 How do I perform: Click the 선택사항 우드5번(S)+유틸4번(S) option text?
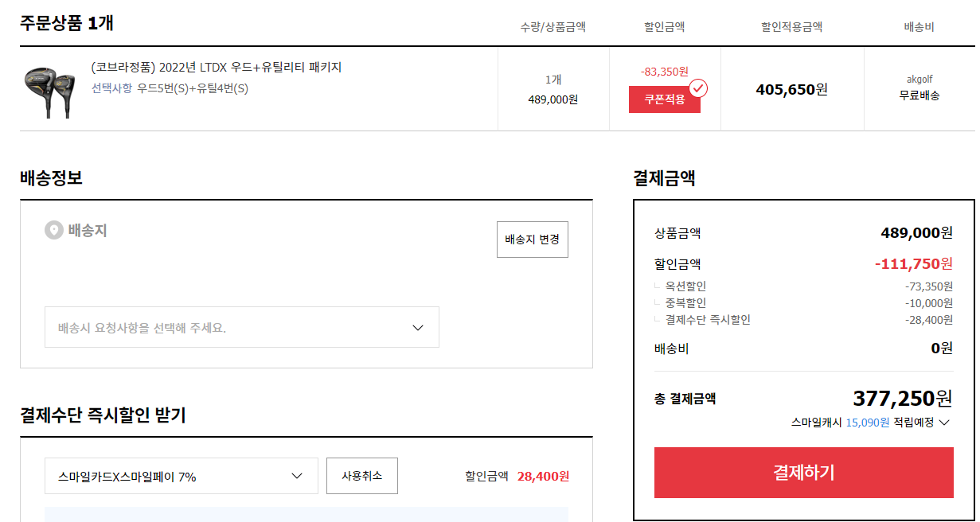click(x=170, y=88)
